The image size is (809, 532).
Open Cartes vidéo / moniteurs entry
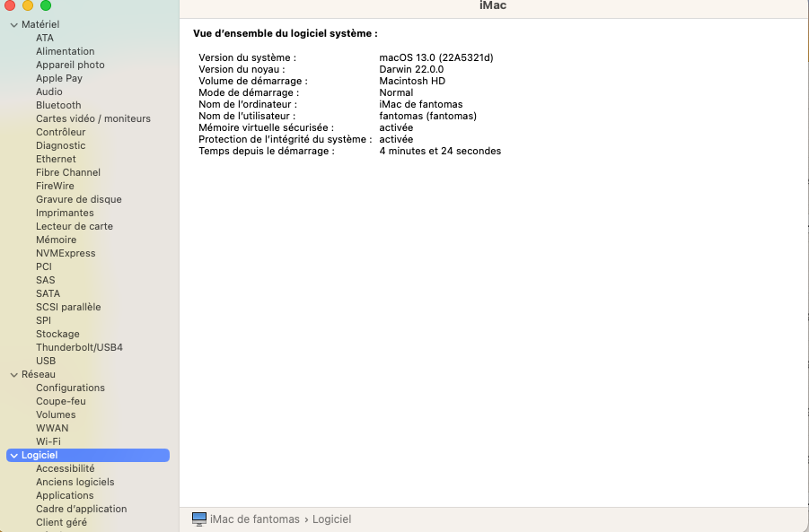pyautogui.click(x=93, y=118)
